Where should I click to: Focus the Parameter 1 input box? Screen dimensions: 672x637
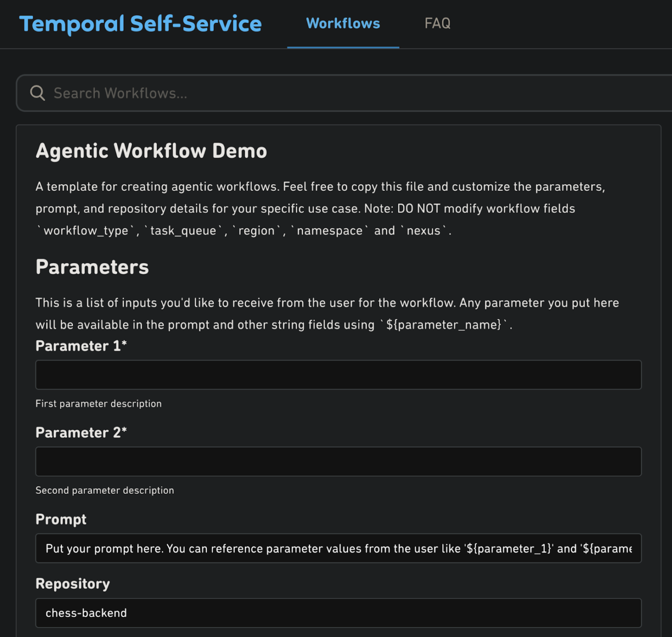338,375
